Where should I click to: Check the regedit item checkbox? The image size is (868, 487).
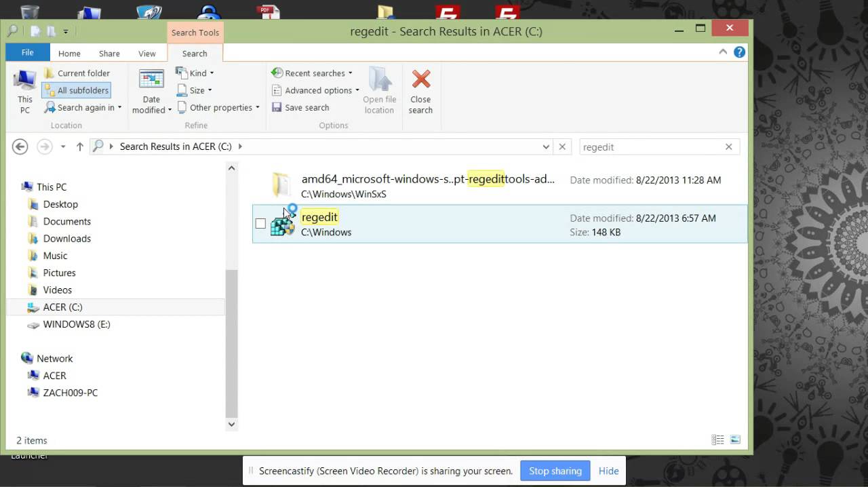pos(260,224)
